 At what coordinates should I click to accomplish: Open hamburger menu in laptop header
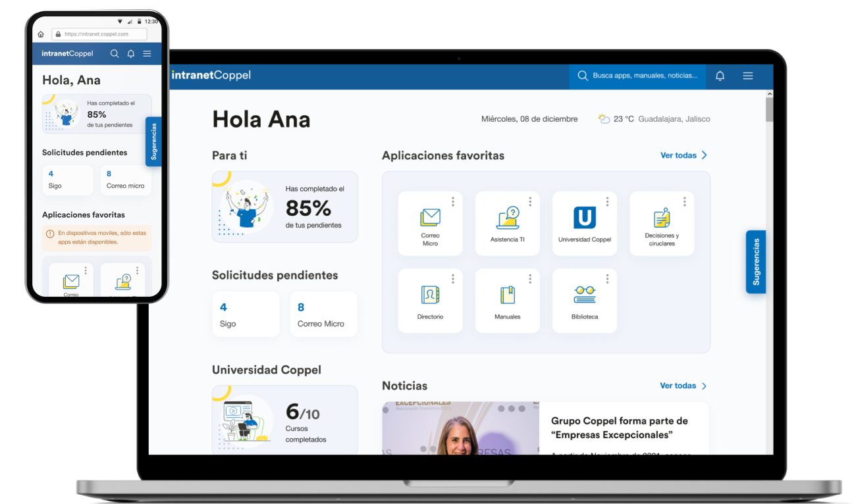pos(748,76)
